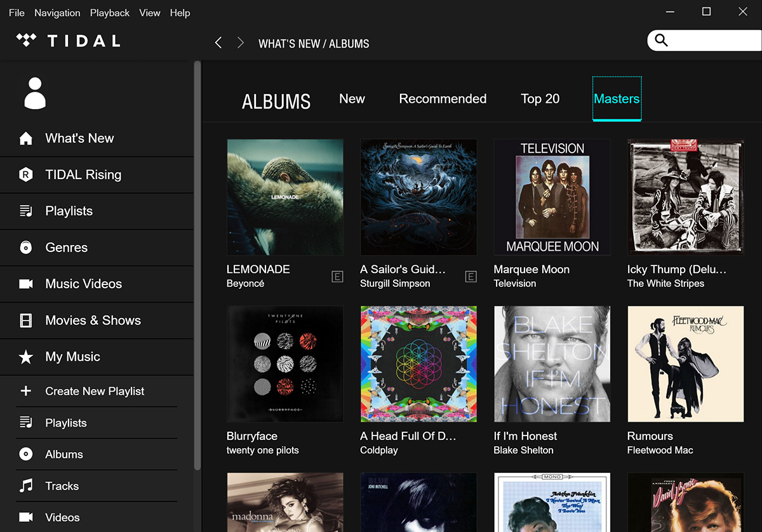Click the Blake Shelton artist name
The image size is (762, 532).
524,450
